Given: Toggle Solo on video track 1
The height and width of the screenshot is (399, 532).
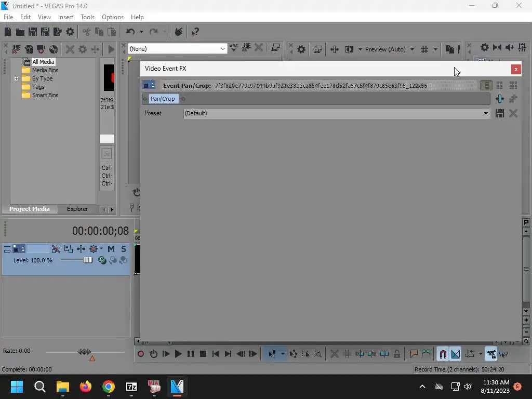Looking at the screenshot, I should (x=124, y=249).
